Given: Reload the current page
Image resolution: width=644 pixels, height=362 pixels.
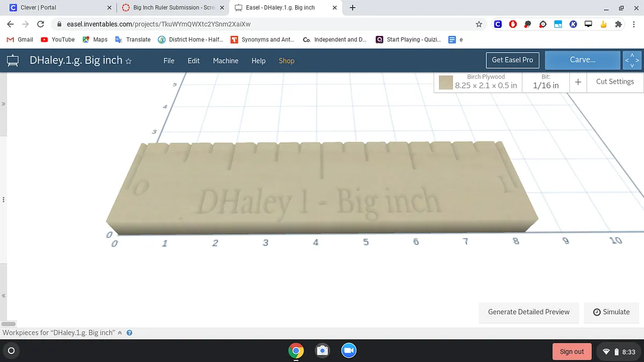Looking at the screenshot, I should tap(40, 24).
